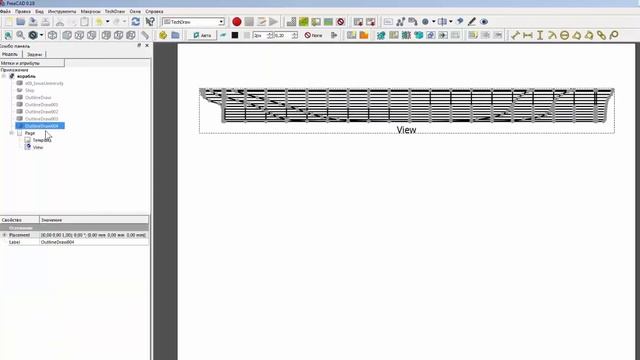The image size is (640, 360).
Task: Click the Свойство column header
Action: tap(20, 220)
